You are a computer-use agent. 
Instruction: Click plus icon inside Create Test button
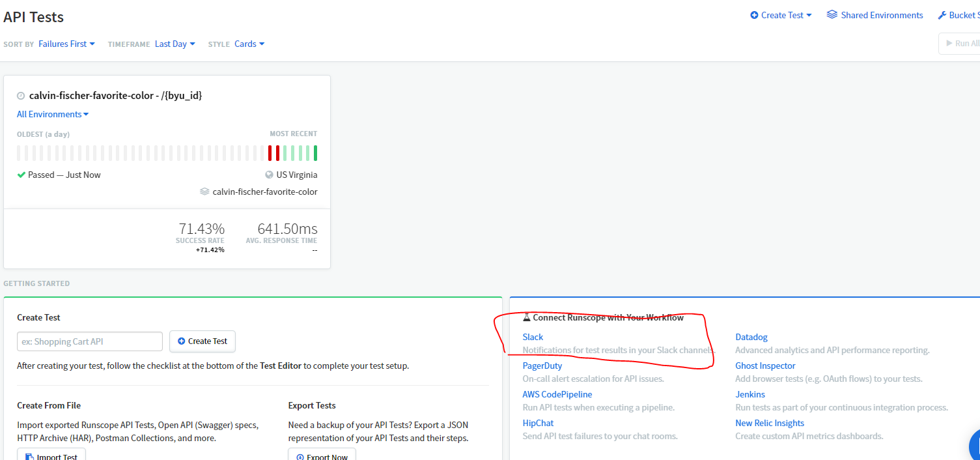point(182,341)
